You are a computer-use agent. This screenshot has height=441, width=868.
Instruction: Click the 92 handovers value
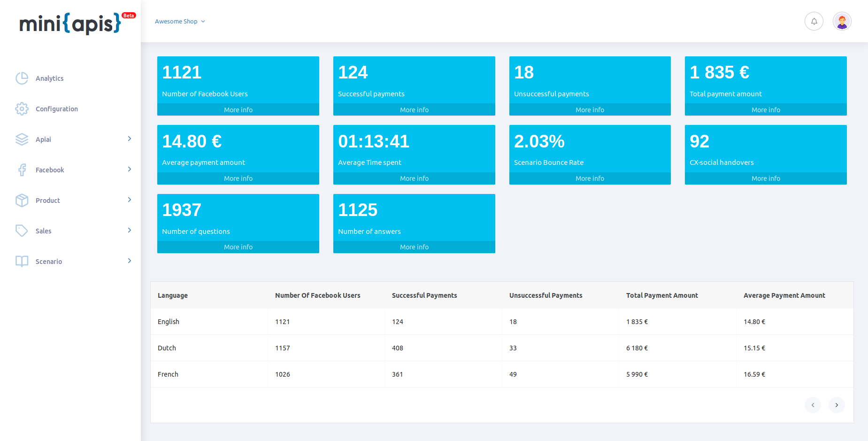tap(699, 141)
